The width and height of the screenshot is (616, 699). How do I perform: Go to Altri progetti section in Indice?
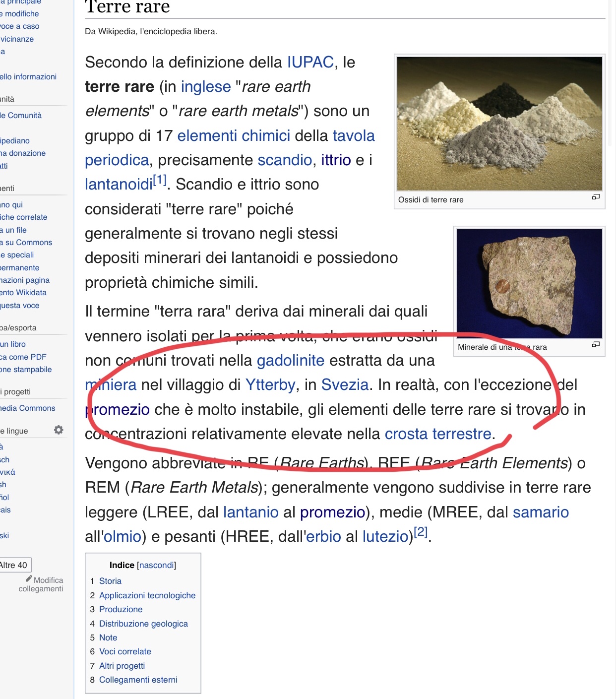click(x=122, y=666)
